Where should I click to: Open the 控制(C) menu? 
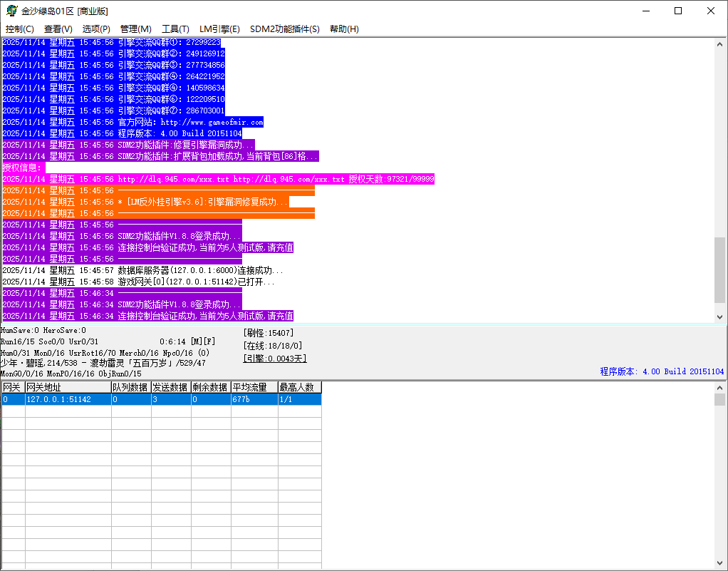pos(20,29)
